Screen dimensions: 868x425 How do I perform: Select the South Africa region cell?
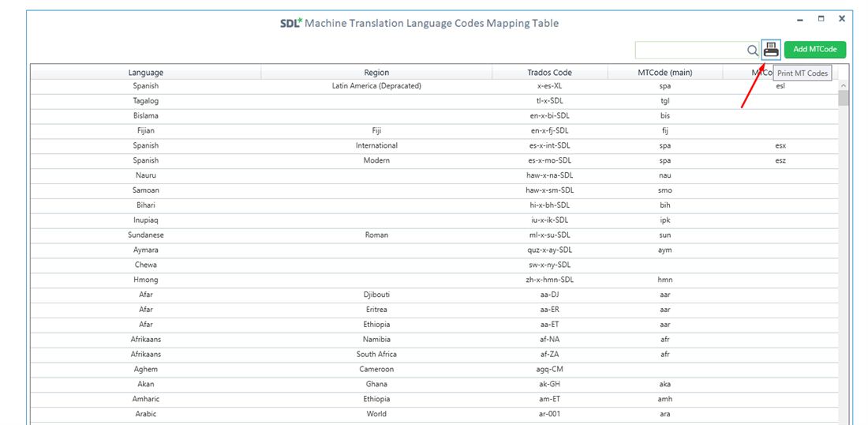pyautogui.click(x=376, y=354)
